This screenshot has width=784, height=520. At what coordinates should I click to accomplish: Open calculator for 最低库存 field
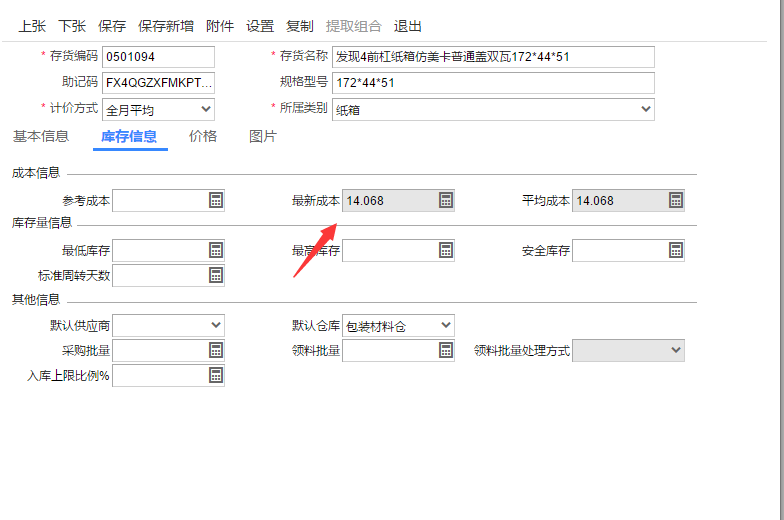tap(216, 250)
